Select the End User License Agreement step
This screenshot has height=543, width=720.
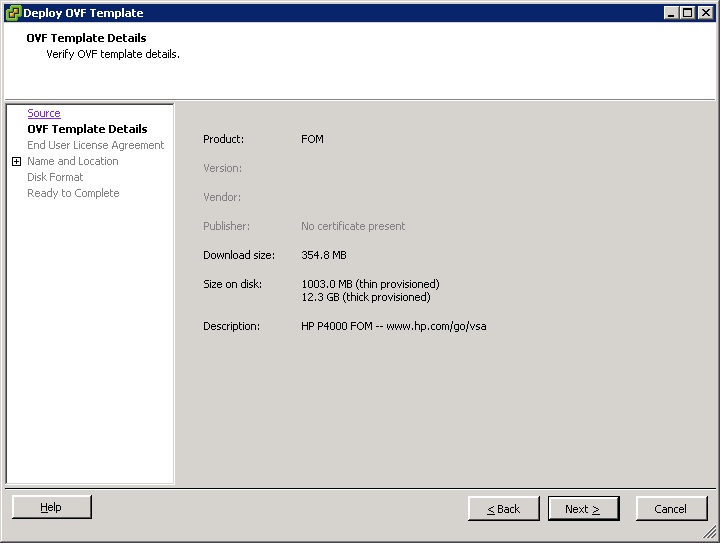pos(96,145)
